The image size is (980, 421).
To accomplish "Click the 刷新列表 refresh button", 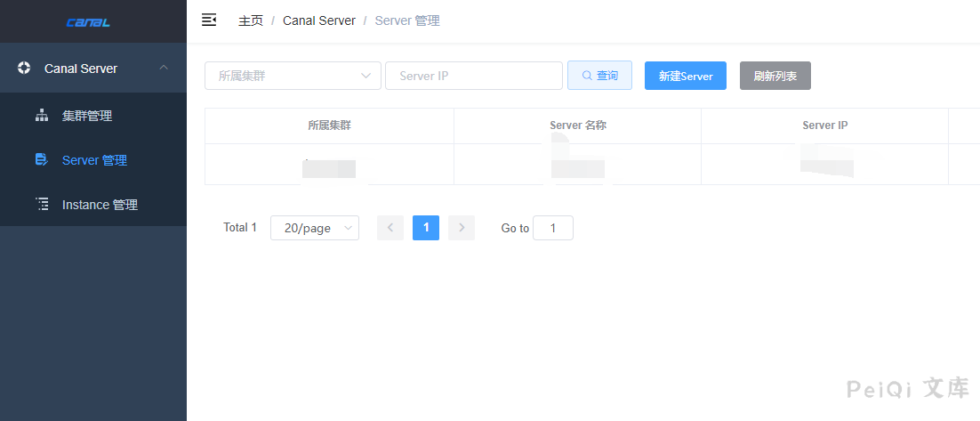I will [775, 76].
